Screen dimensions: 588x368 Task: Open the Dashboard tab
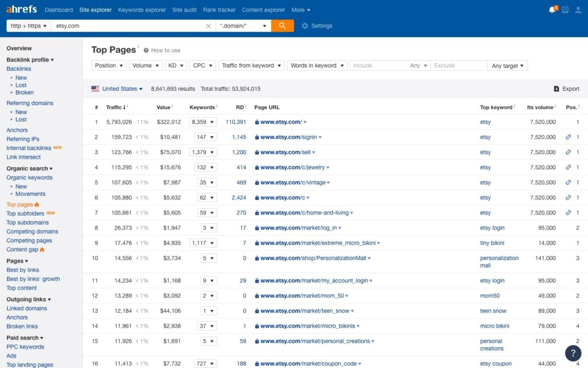coord(59,10)
